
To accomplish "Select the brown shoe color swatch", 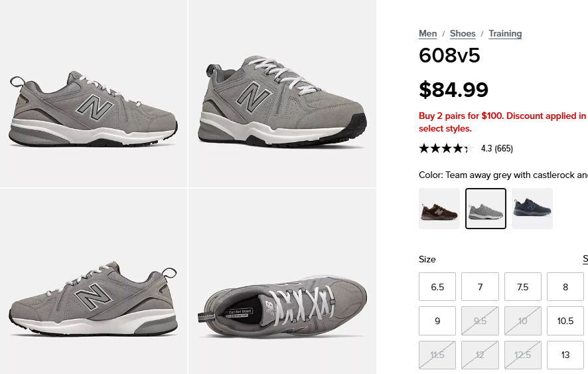I will click(x=439, y=209).
